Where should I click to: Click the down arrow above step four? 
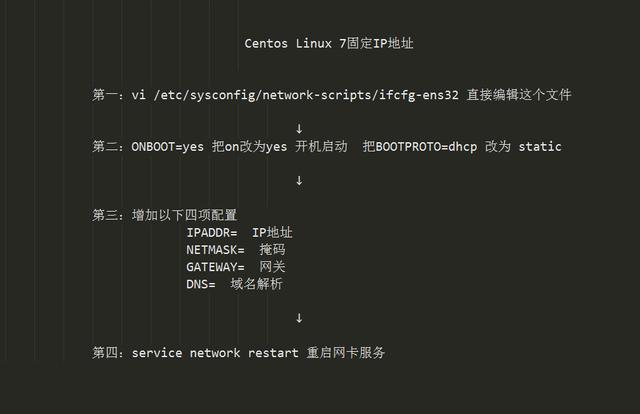point(299,318)
